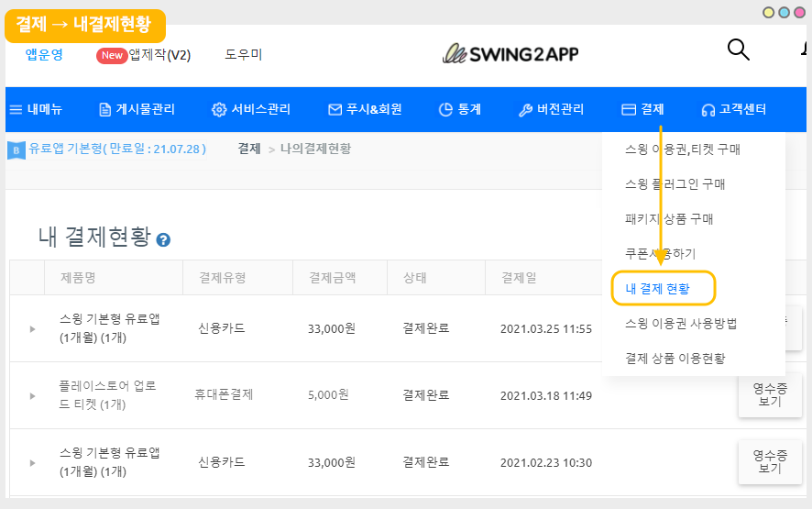
Task: Click the SWING2APP logo
Action: click(x=510, y=53)
